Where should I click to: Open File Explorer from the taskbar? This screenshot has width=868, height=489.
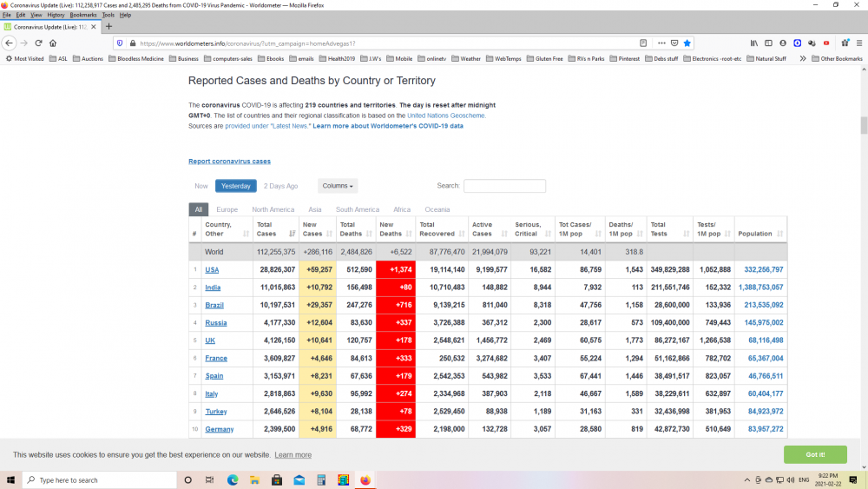[254, 480]
